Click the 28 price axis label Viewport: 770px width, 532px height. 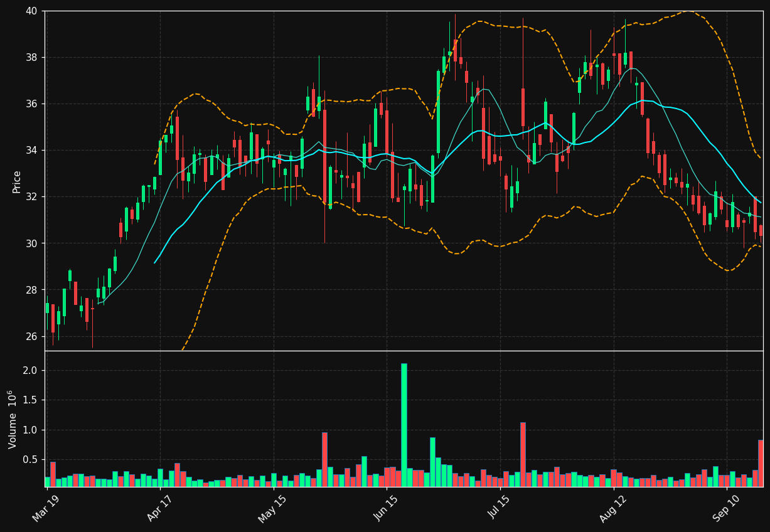[x=31, y=290]
